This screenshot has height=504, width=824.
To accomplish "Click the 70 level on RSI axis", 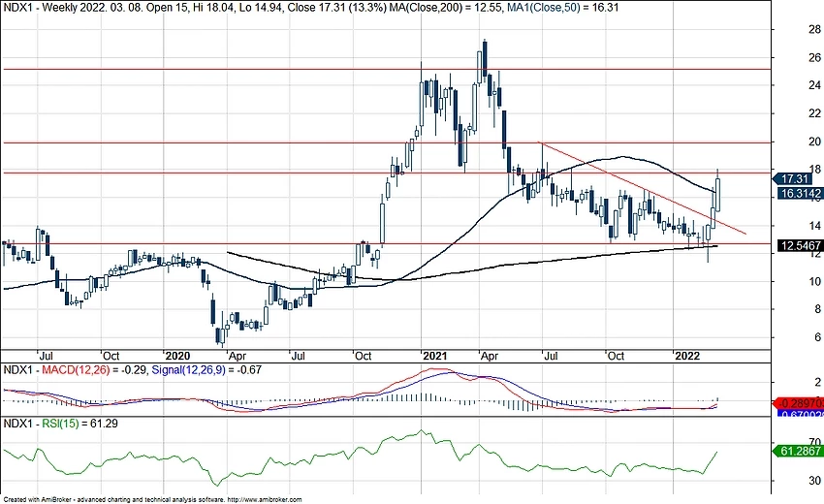I will tap(815, 441).
